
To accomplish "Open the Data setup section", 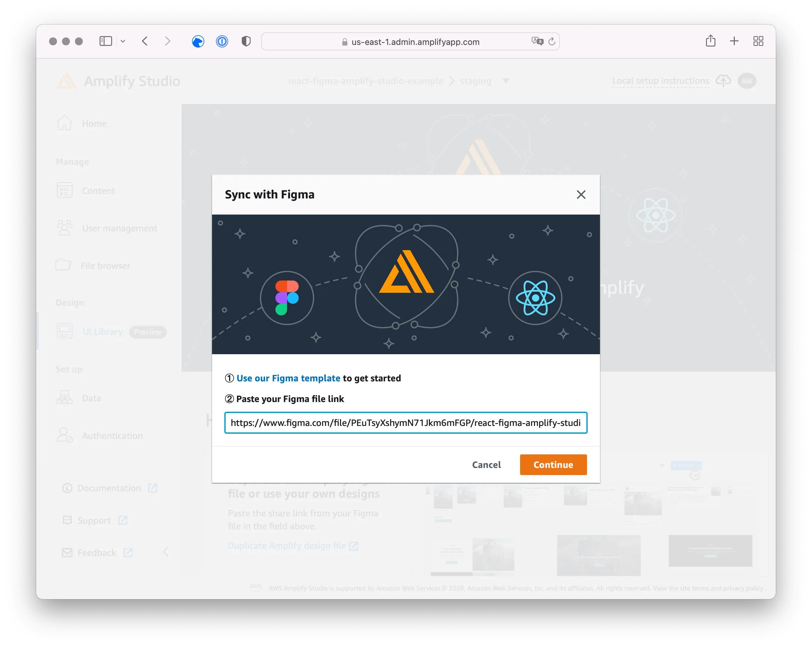I will (x=91, y=398).
